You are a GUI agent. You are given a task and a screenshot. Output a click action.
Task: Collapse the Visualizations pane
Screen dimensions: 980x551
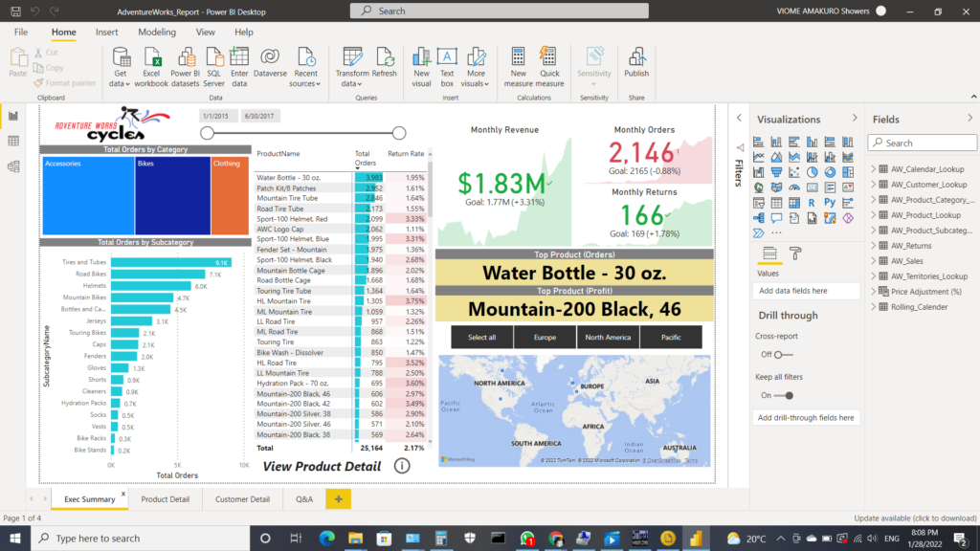point(855,118)
